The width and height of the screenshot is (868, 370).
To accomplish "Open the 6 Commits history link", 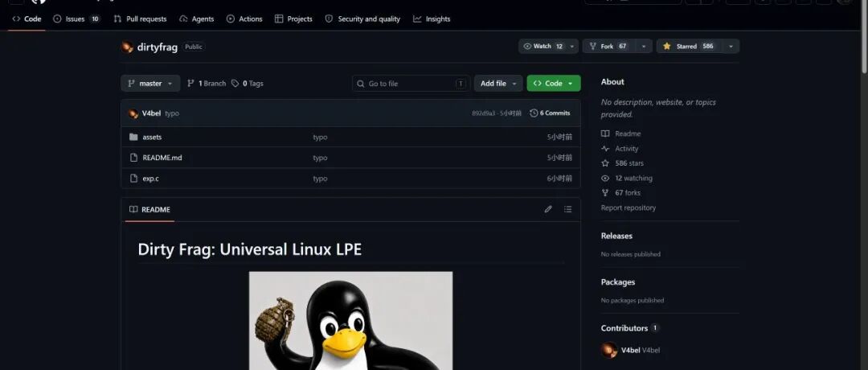I will (550, 113).
